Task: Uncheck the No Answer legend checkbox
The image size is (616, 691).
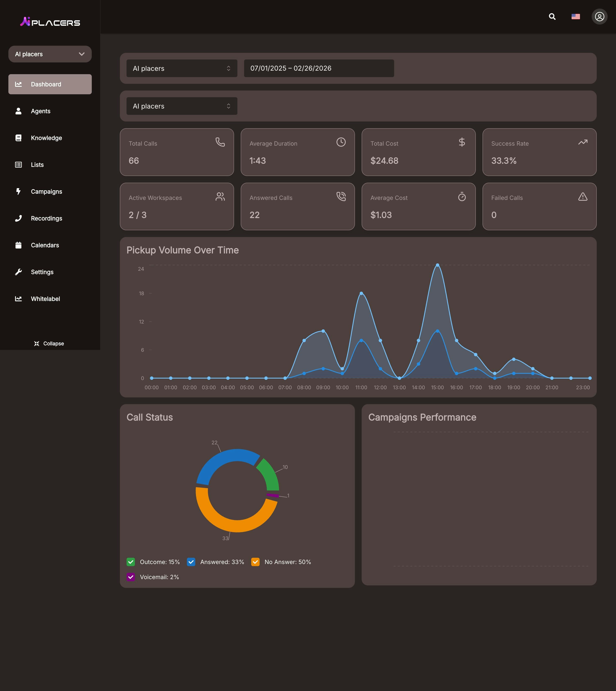Action: 256,562
